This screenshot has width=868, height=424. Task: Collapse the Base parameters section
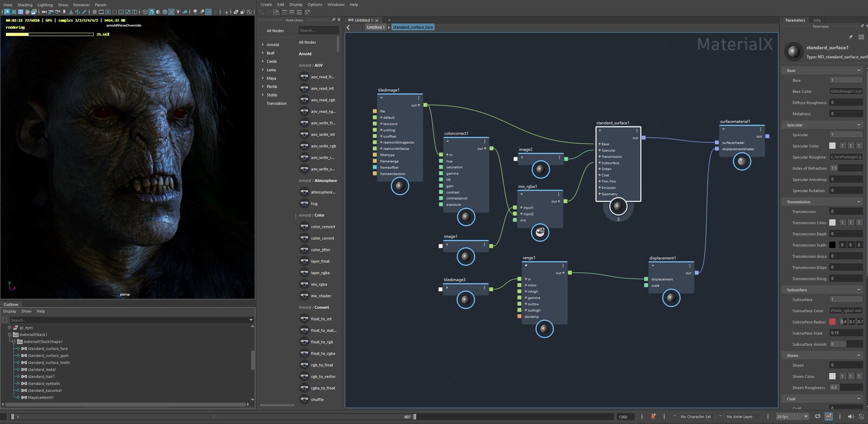tap(858, 71)
